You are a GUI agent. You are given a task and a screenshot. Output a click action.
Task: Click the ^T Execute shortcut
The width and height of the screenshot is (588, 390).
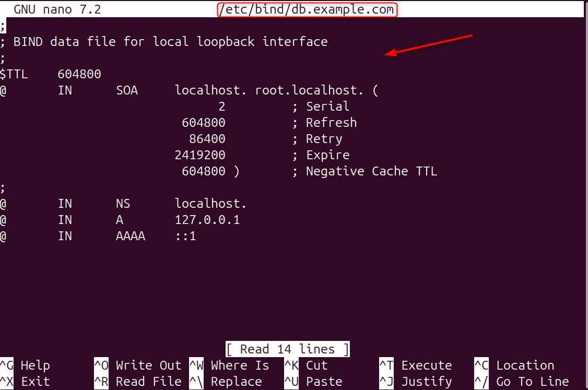416,365
